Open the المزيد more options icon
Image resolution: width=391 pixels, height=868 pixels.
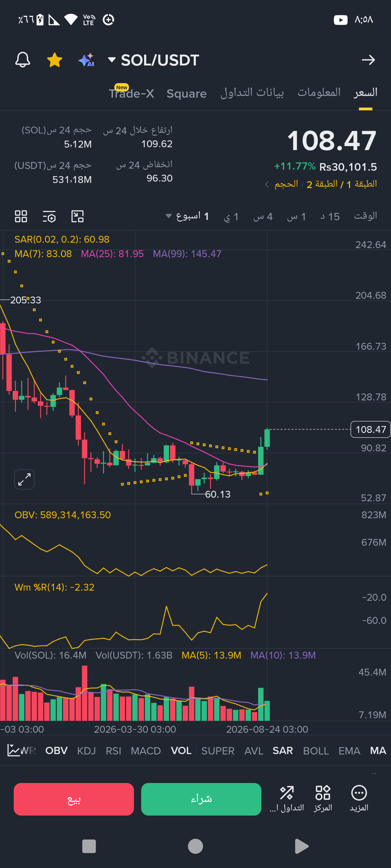(359, 799)
